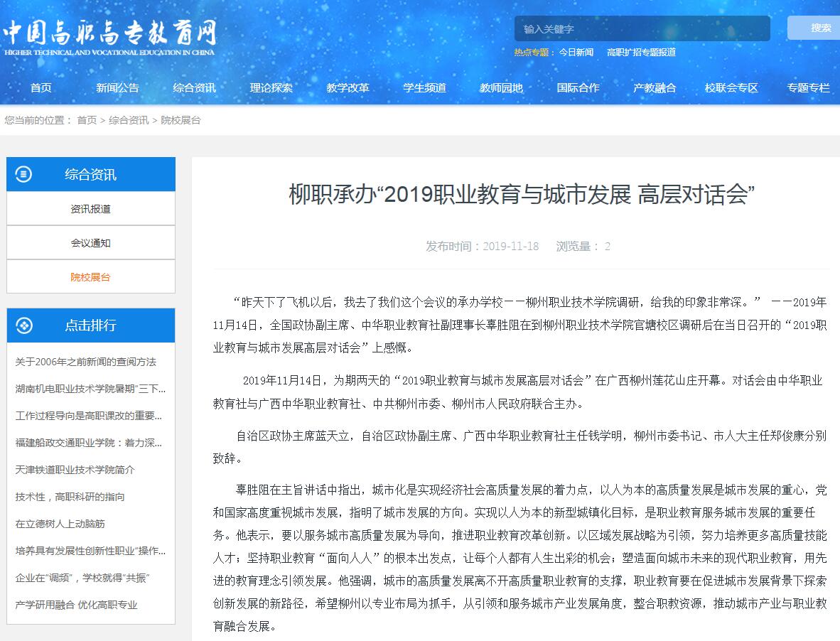Open the 今日新闻 hot topic link
The image size is (840, 641).
pyautogui.click(x=576, y=52)
